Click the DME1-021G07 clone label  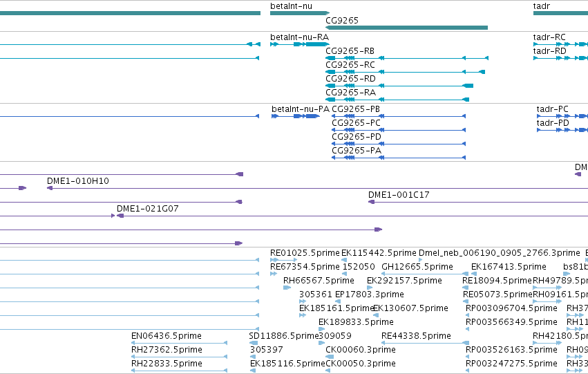pos(148,209)
